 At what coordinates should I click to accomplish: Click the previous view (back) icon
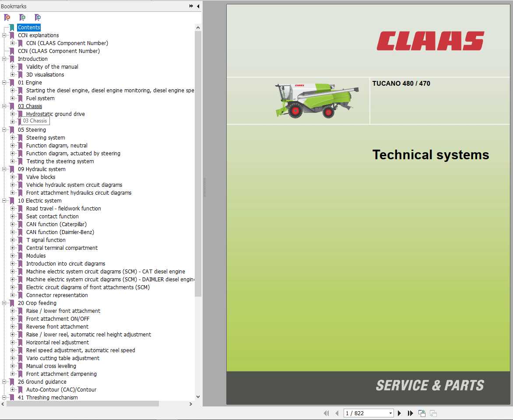[422, 413]
